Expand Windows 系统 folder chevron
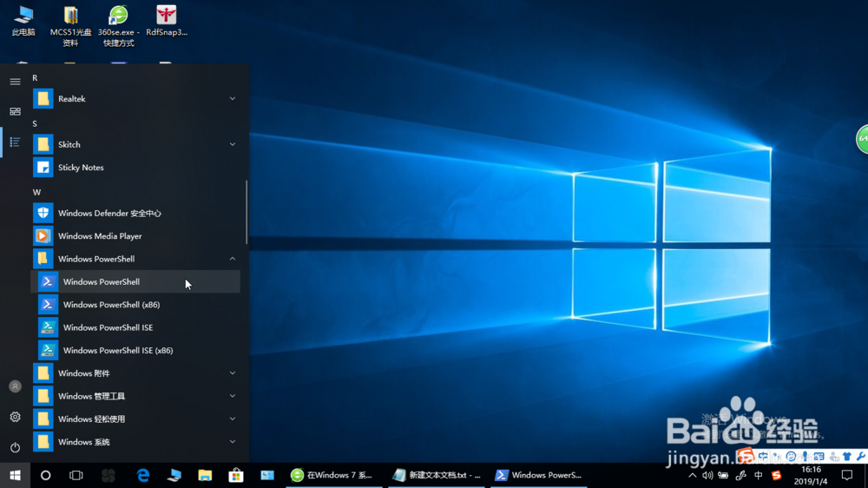This screenshot has height=488, width=868. [x=233, y=441]
